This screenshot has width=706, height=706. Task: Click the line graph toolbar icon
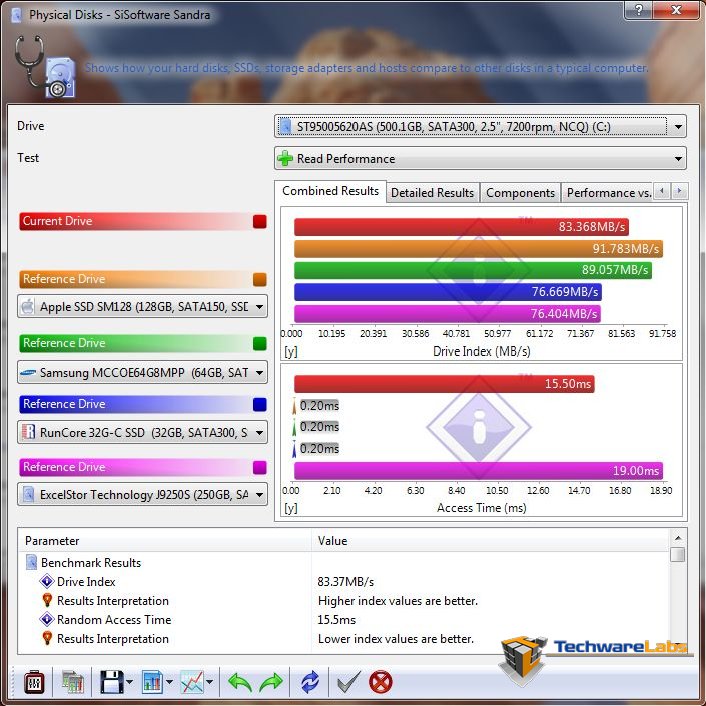click(x=192, y=682)
